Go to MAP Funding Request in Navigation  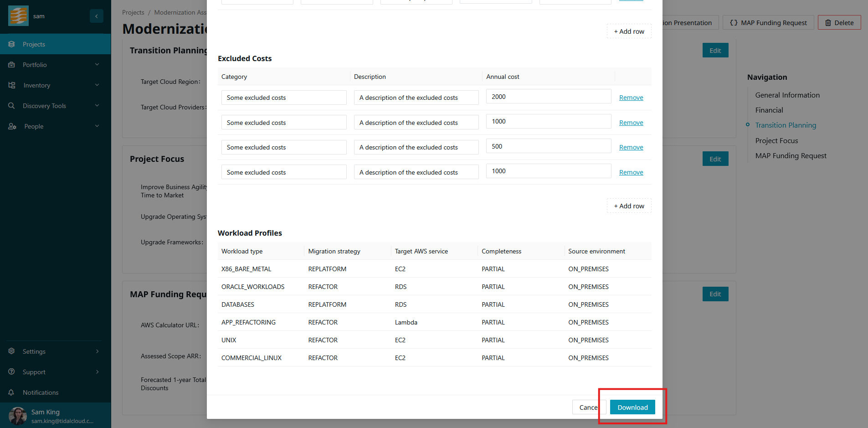pos(791,156)
